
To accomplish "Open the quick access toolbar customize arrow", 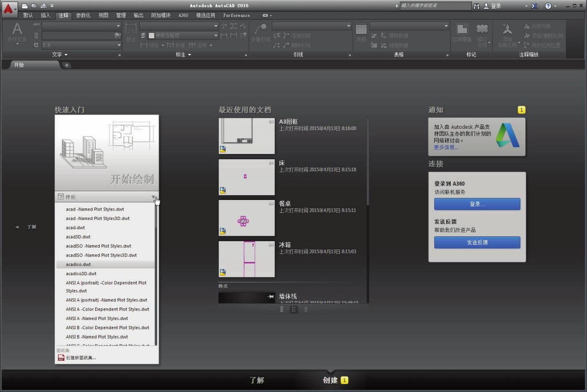I will point(52,6).
